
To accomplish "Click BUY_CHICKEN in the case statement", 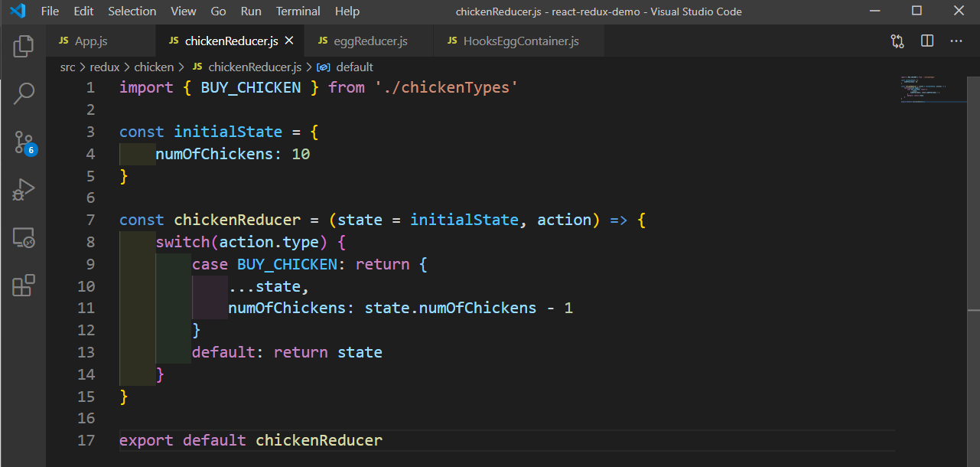I will coord(287,264).
